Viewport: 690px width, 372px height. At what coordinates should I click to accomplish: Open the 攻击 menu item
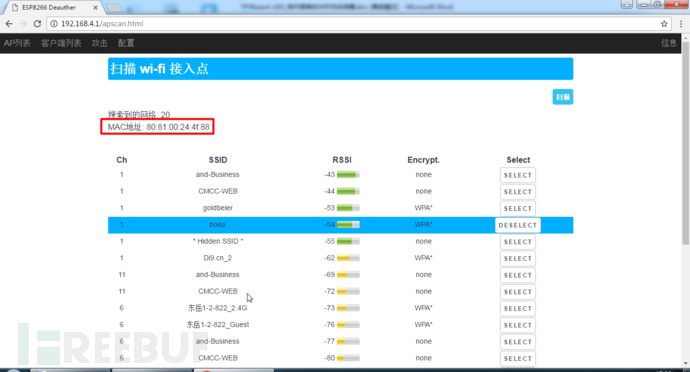(x=99, y=43)
